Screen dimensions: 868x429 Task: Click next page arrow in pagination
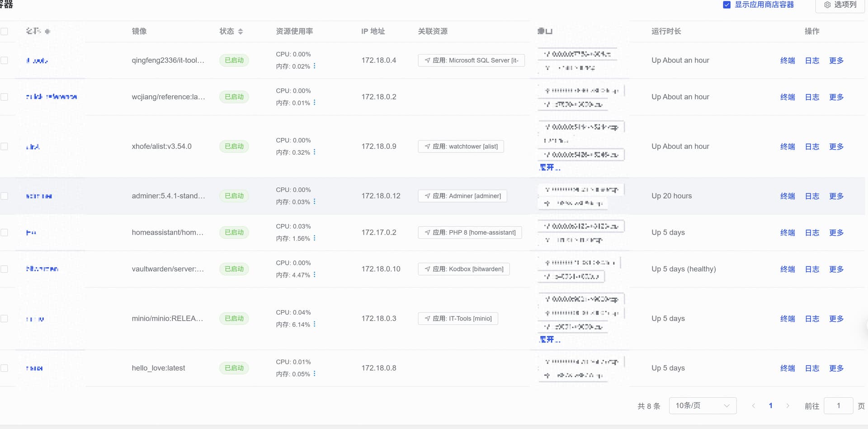pyautogui.click(x=788, y=406)
